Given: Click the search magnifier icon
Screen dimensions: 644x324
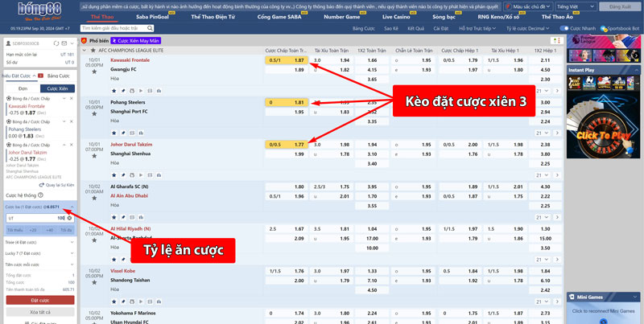Looking at the screenshot, I should click(x=150, y=28).
